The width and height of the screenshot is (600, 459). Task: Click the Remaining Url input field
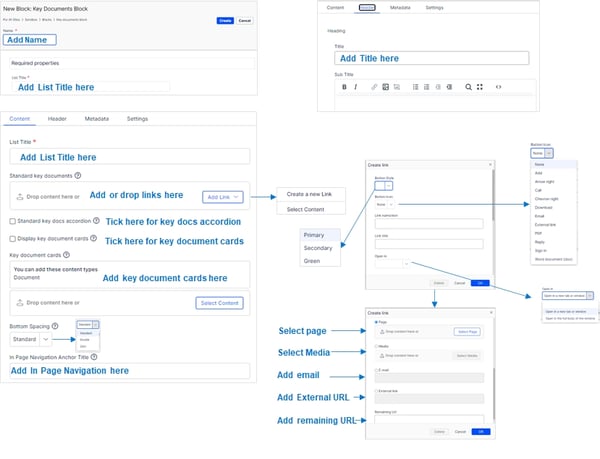pyautogui.click(x=429, y=419)
